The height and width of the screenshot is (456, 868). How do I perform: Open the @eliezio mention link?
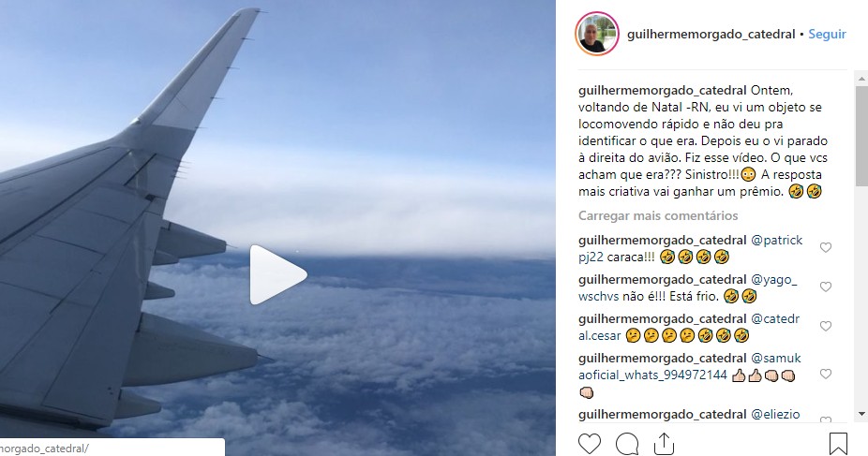point(775,414)
